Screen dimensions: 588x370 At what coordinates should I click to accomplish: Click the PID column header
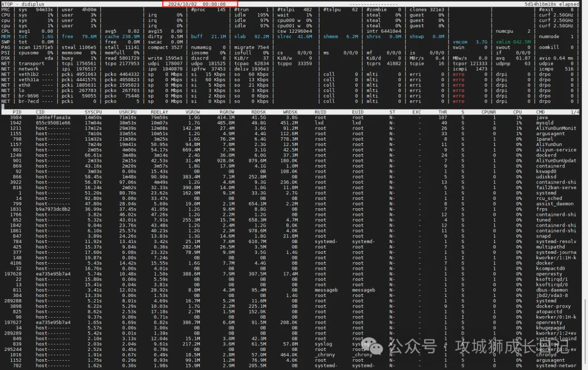coord(17,112)
